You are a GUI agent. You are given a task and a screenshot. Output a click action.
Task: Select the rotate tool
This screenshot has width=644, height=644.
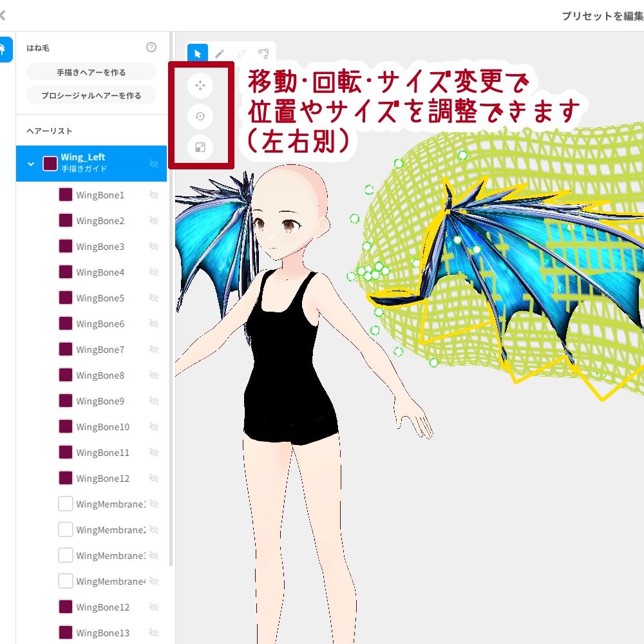[200, 117]
